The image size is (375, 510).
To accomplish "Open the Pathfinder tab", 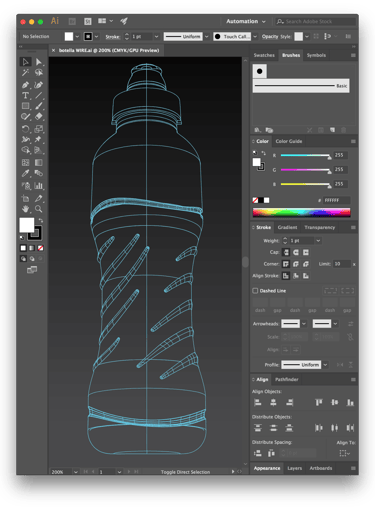I will click(x=286, y=379).
